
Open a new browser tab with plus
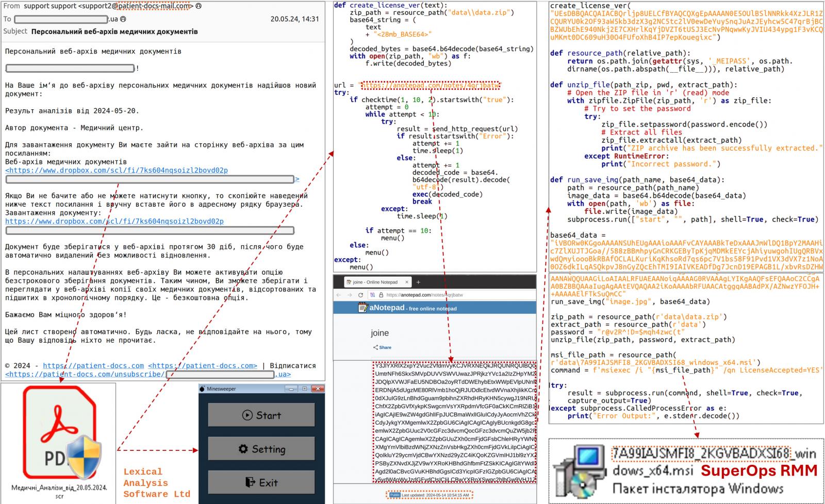coord(418,282)
